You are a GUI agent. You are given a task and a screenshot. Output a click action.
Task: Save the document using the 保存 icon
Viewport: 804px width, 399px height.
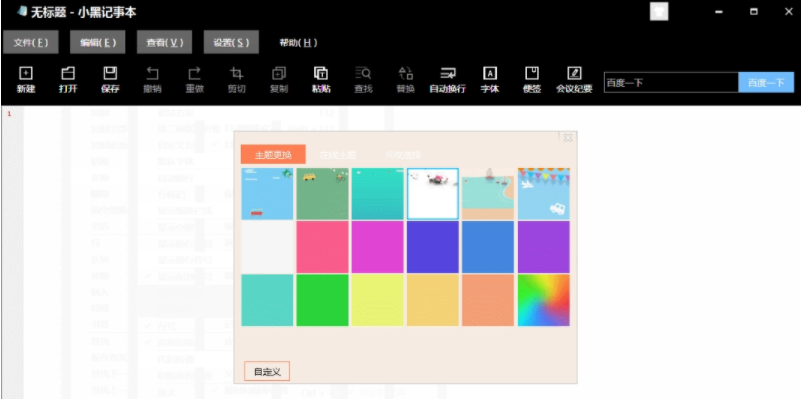110,79
